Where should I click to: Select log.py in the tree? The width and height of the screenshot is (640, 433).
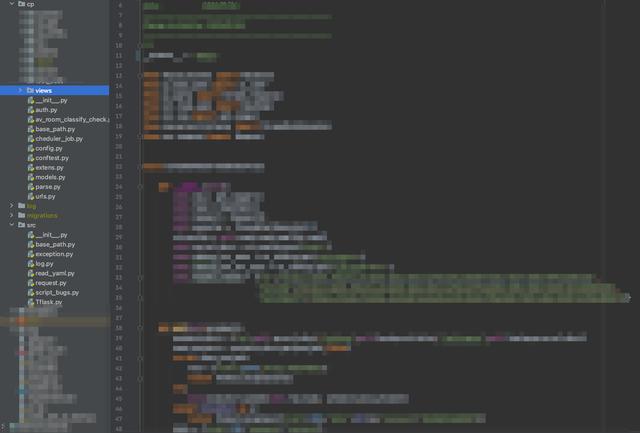pos(44,264)
